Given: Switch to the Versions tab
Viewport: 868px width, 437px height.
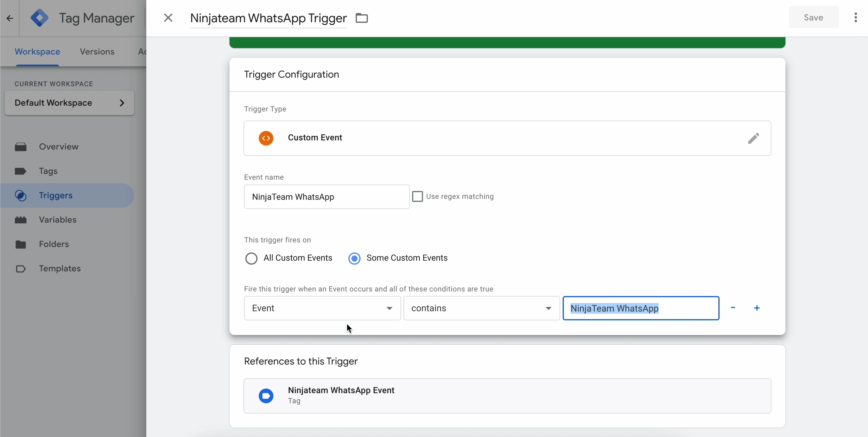Looking at the screenshot, I should pyautogui.click(x=97, y=51).
